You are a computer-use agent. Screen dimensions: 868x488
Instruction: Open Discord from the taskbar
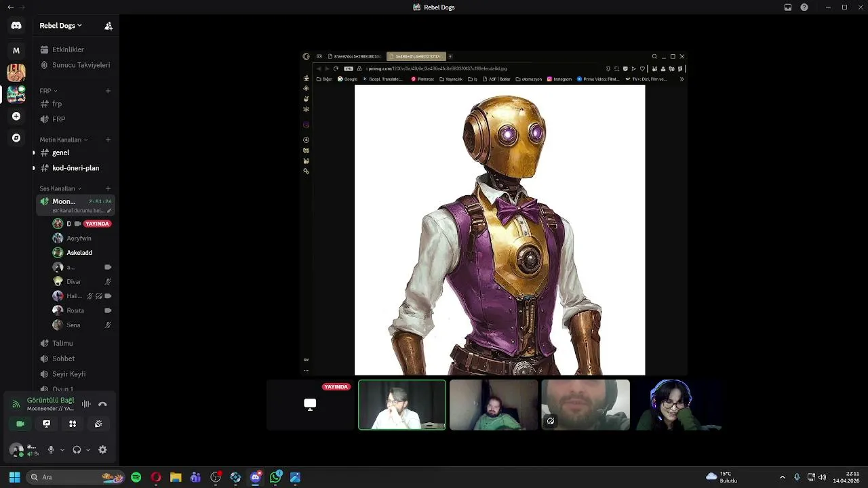[256, 477]
